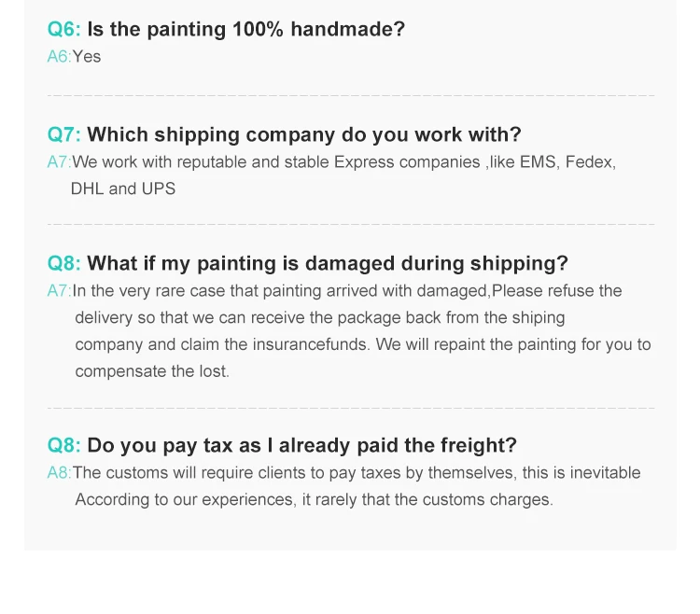Click the "Yes" answer text
Viewport: 700px width, 614px height.
tap(87, 57)
